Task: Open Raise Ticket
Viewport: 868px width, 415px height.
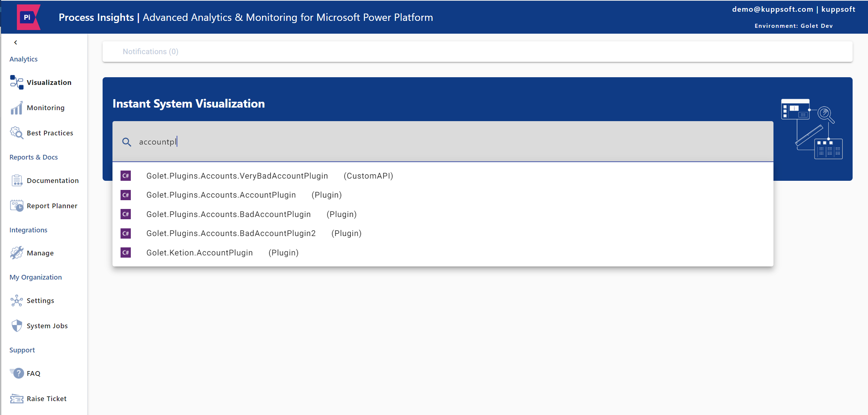Action: [x=47, y=399]
